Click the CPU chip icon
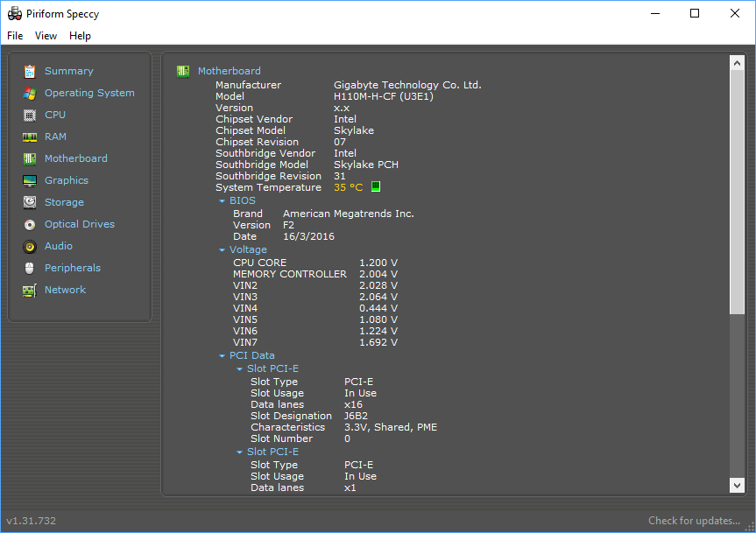This screenshot has height=533, width=756. pos(30,115)
